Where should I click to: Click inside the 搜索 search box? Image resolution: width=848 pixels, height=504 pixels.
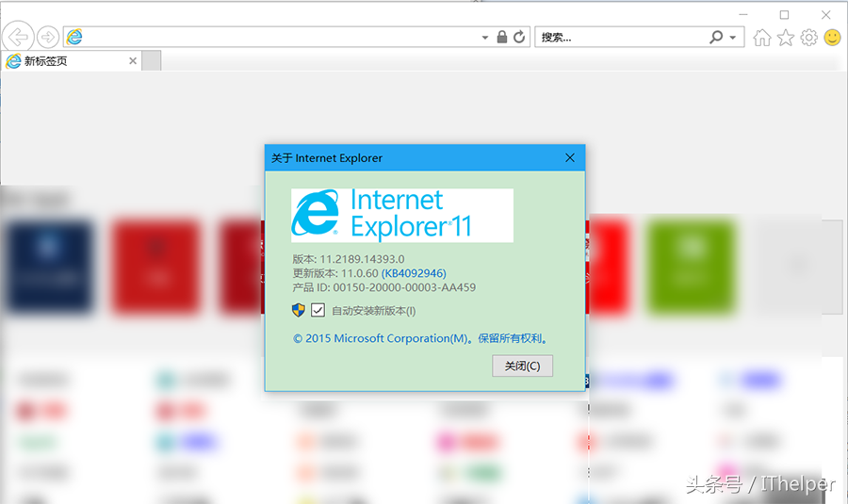622,37
